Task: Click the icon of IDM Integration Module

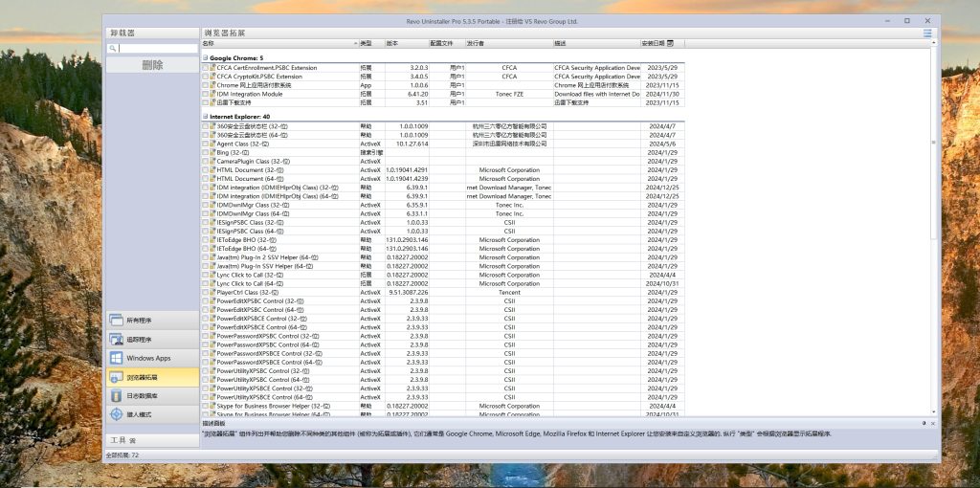Action: [212, 94]
